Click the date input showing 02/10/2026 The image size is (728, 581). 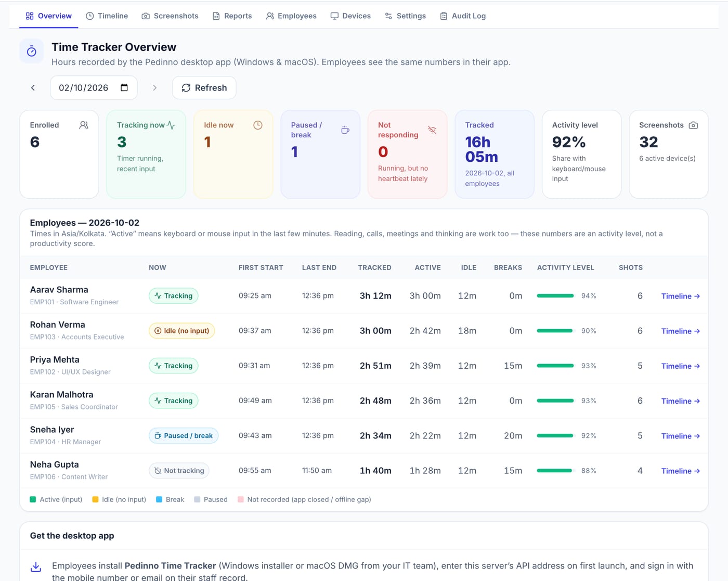tap(94, 88)
